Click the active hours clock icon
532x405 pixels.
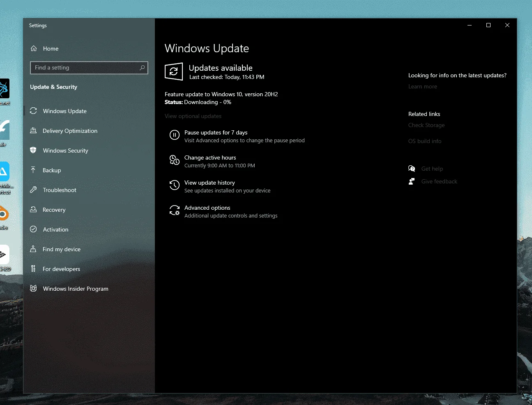[175, 160]
